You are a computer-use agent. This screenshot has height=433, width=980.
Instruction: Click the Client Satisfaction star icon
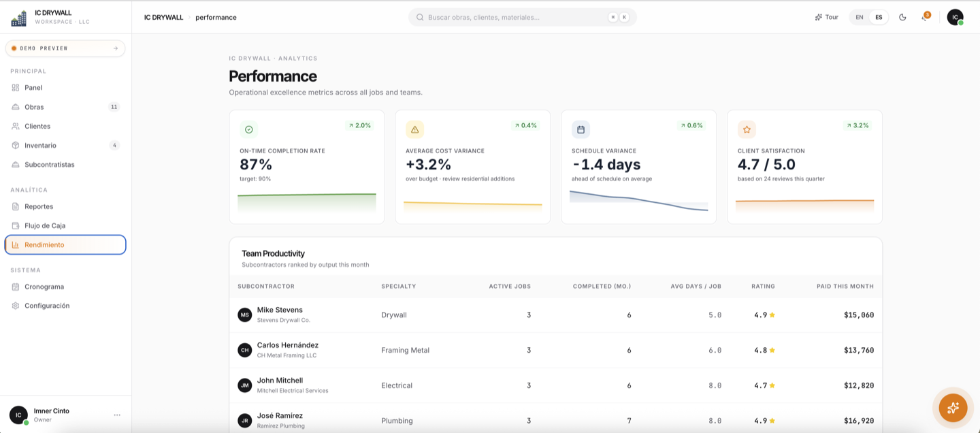747,129
